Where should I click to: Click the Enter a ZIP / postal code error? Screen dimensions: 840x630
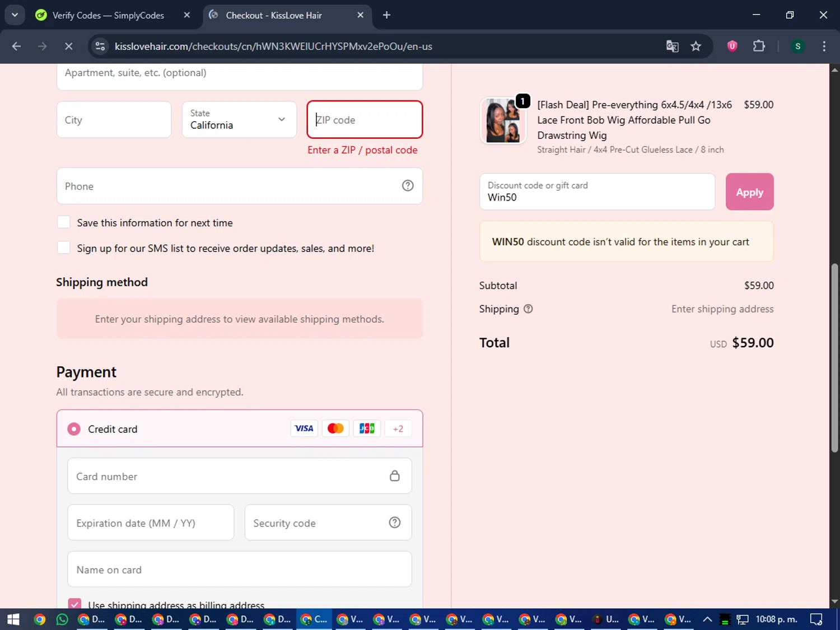362,150
